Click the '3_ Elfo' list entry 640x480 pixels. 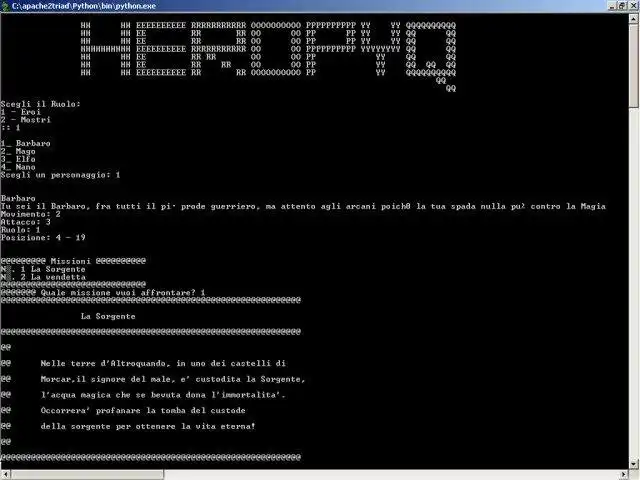[18, 159]
